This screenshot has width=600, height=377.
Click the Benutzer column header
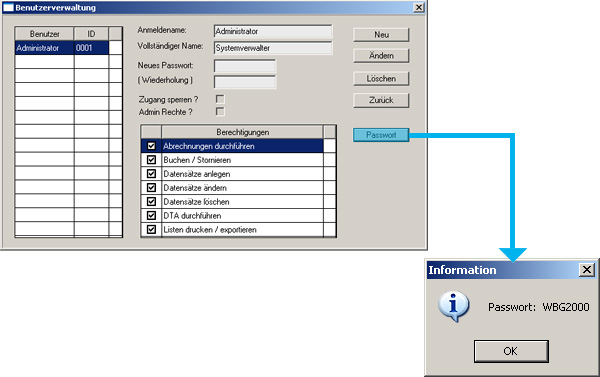click(x=44, y=34)
